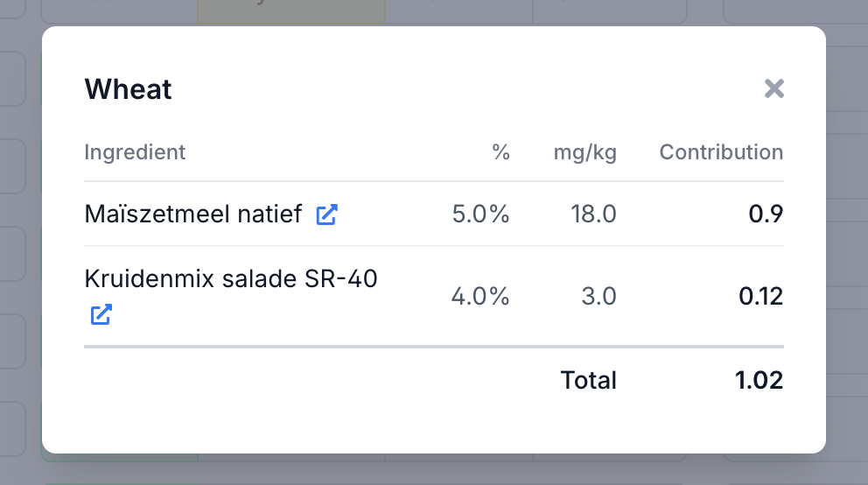Click the total value 1.02
This screenshot has width=868, height=485.
pyautogui.click(x=759, y=380)
